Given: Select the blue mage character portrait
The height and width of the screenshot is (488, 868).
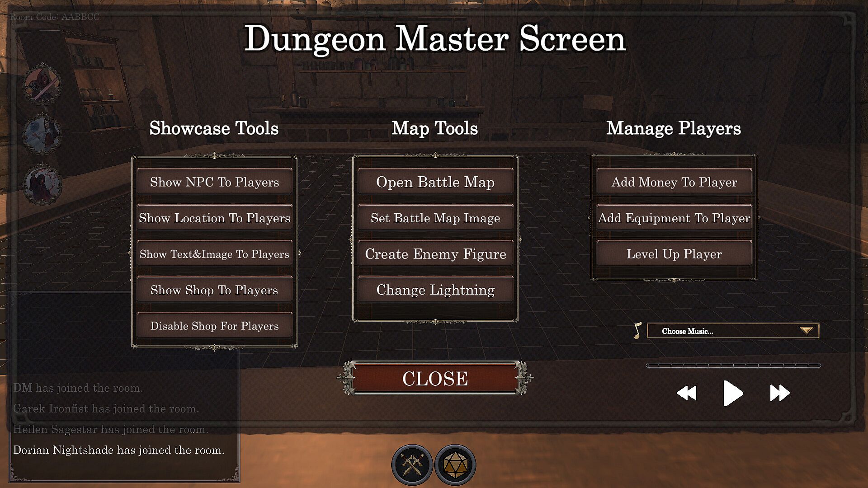Looking at the screenshot, I should (x=43, y=134).
